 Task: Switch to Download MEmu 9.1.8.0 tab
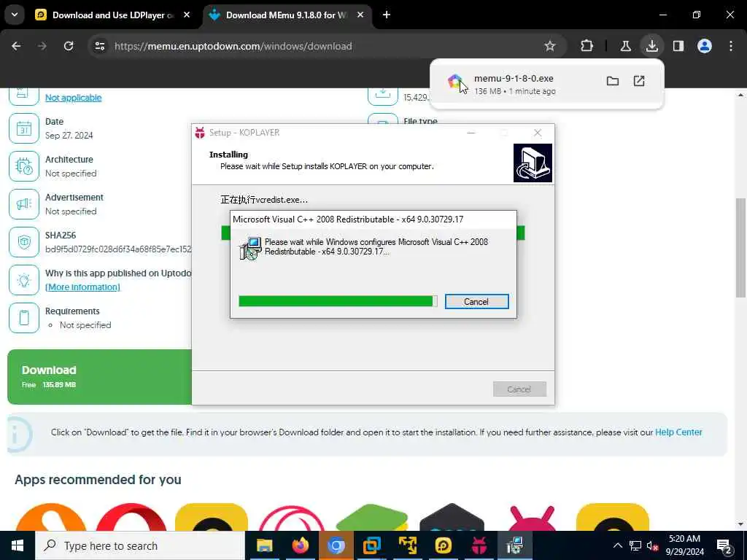tap(286, 15)
